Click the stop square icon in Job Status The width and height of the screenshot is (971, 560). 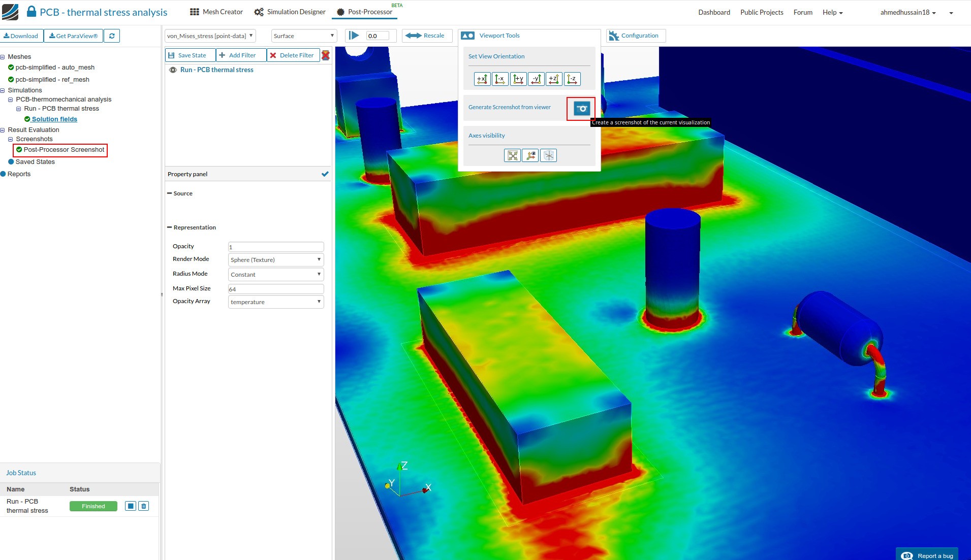coord(131,506)
